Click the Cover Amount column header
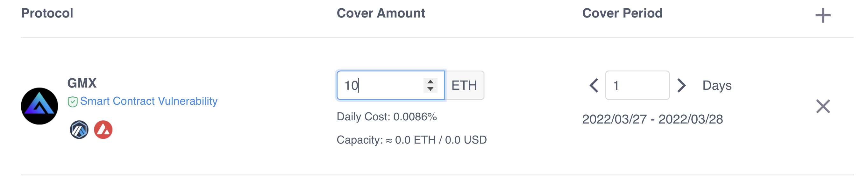 pyautogui.click(x=381, y=13)
